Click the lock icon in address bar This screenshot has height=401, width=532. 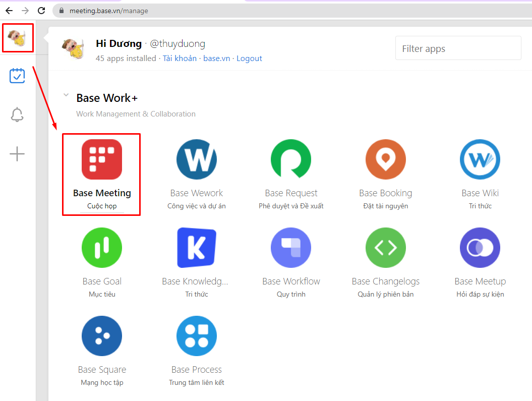pyautogui.click(x=62, y=11)
